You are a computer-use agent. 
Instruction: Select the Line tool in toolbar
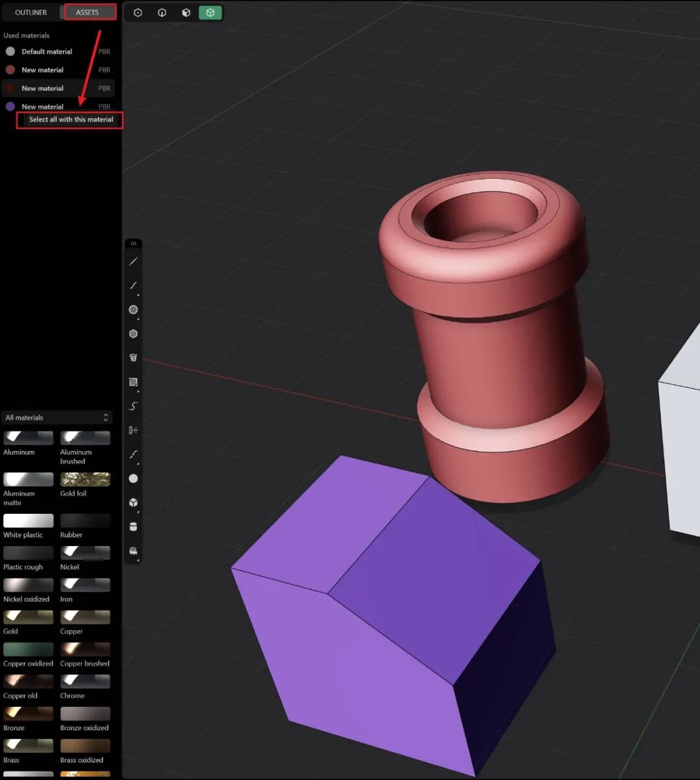click(x=134, y=262)
